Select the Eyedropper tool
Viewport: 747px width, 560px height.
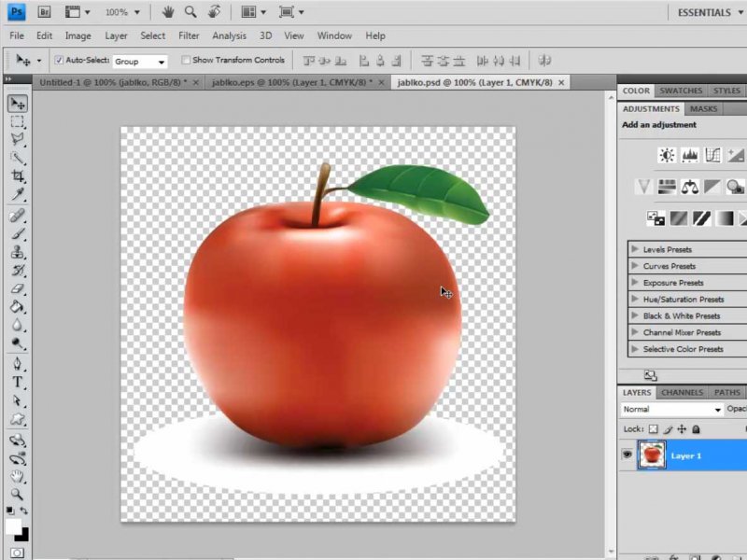18,195
